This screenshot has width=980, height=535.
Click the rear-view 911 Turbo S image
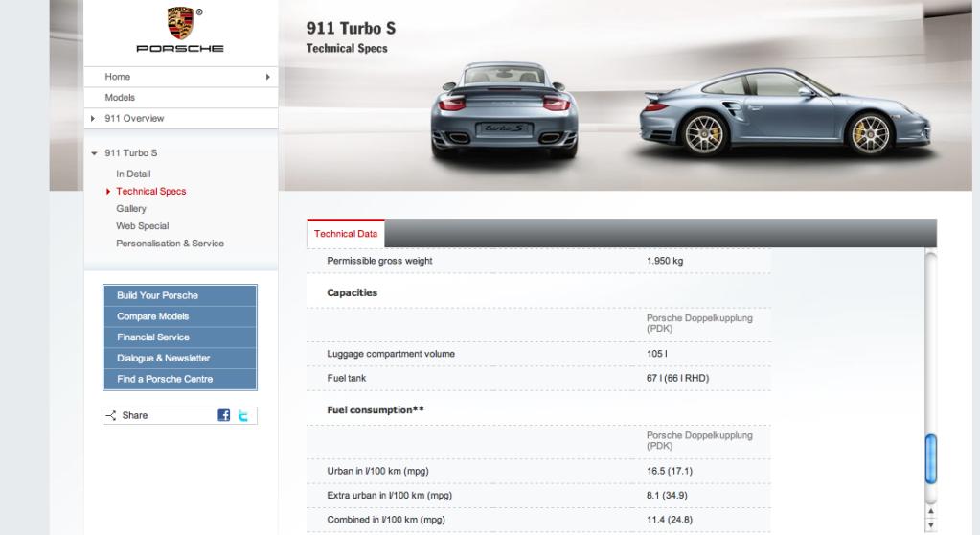[504, 109]
